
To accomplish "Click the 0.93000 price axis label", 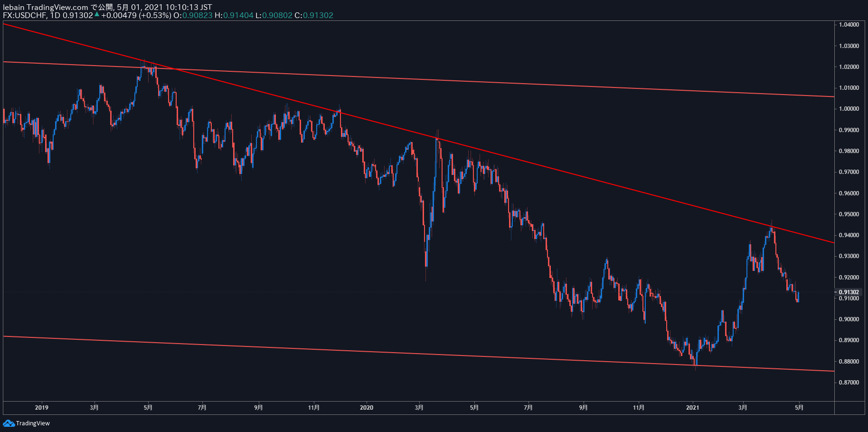I will coord(849,256).
